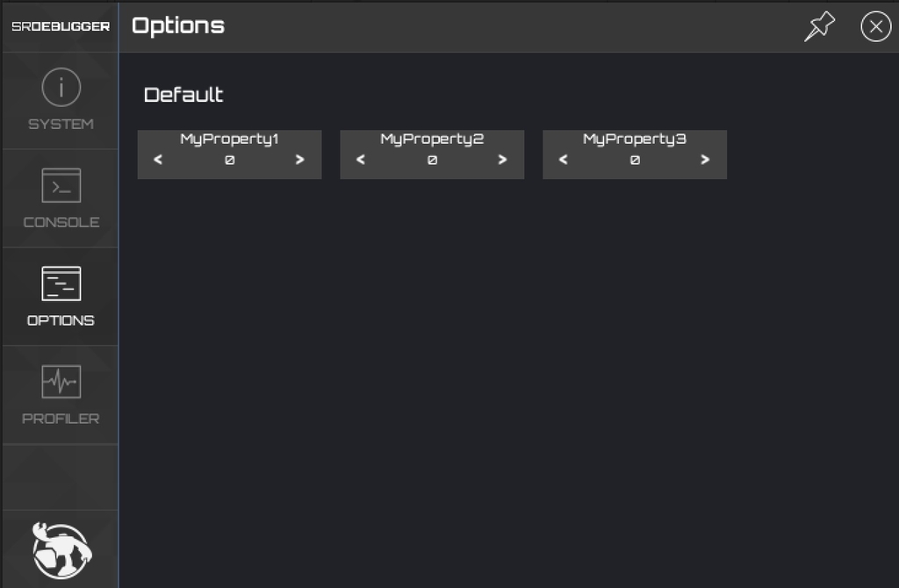Increase MyProperty2 with right arrow

tap(503, 160)
